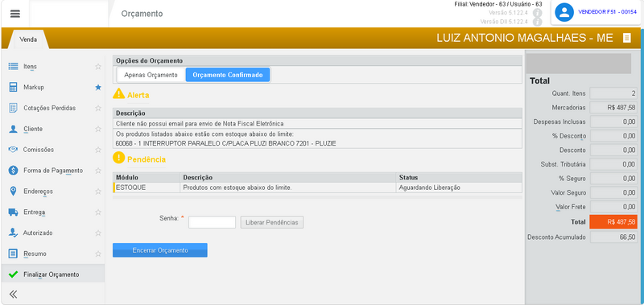This screenshot has height=305, width=644.
Task: Favorite Forma de Pagamento with star
Action: point(98,171)
